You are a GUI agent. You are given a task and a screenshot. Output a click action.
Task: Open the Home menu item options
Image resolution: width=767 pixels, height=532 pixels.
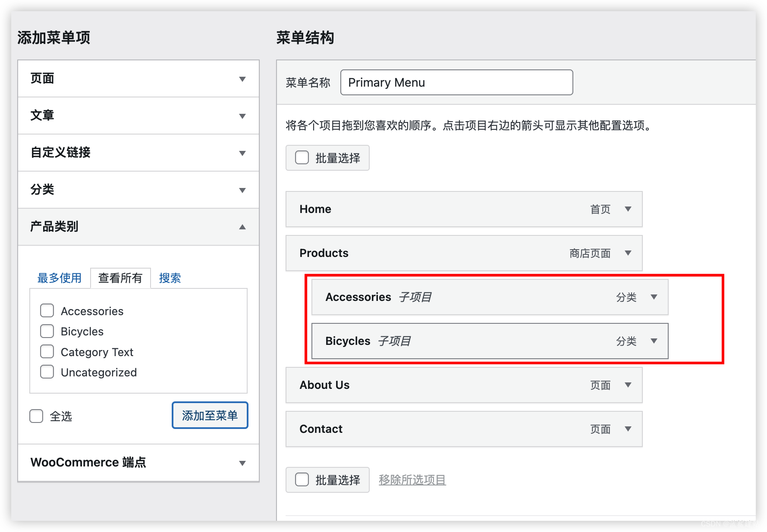pyautogui.click(x=628, y=209)
